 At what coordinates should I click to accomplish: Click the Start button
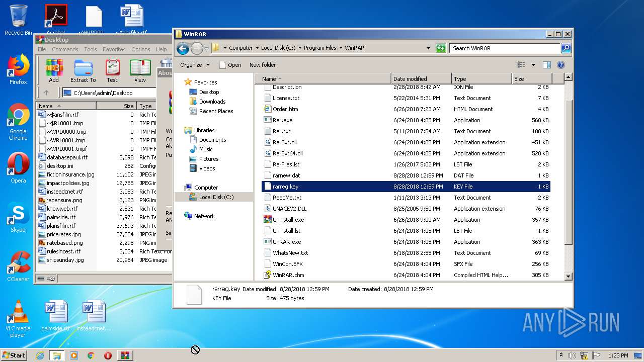tap(14, 355)
